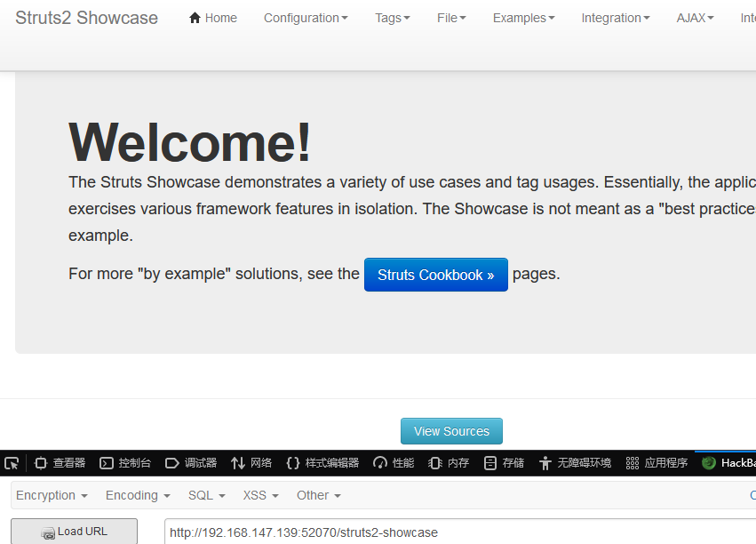Click the Home house icon in navbar

pos(195,18)
